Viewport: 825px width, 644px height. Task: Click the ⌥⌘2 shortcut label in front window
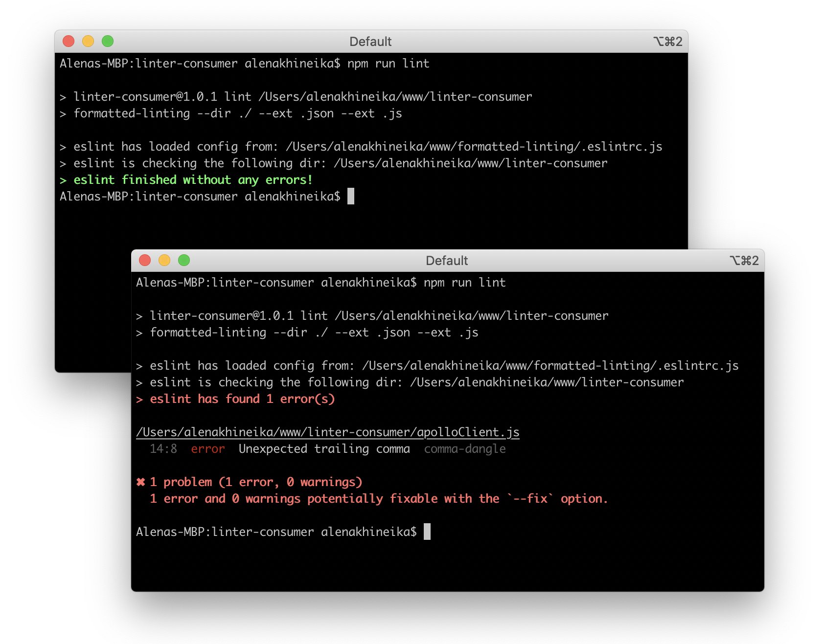tap(744, 261)
